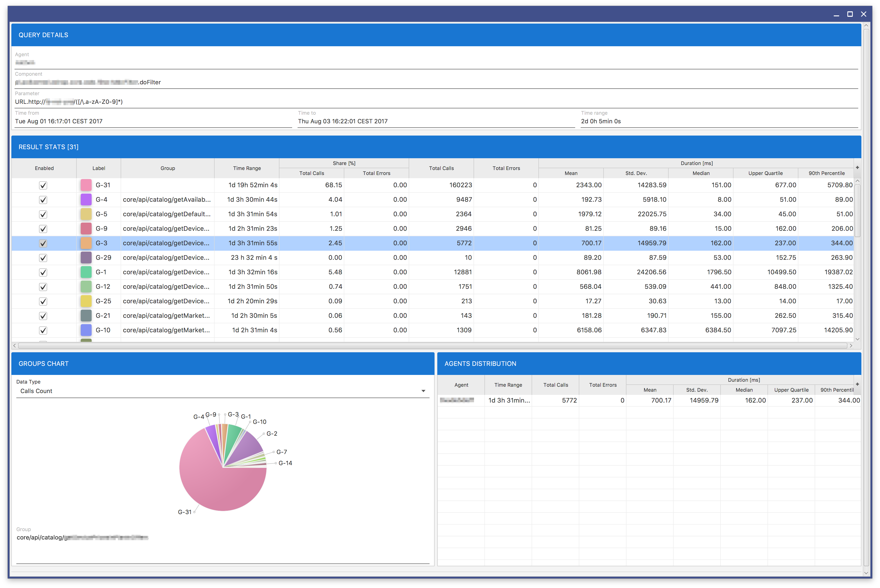Disable the G-3 row checkbox
Image resolution: width=880 pixels, height=588 pixels.
point(43,243)
